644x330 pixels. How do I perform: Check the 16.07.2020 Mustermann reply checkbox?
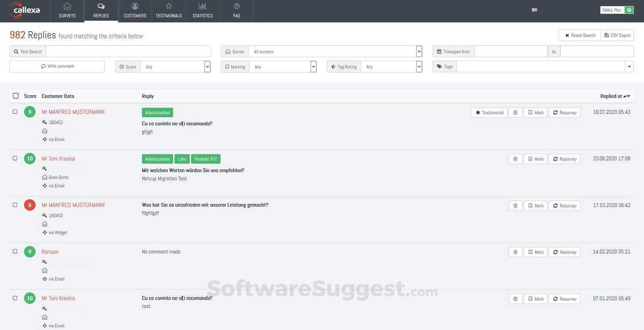[15, 112]
